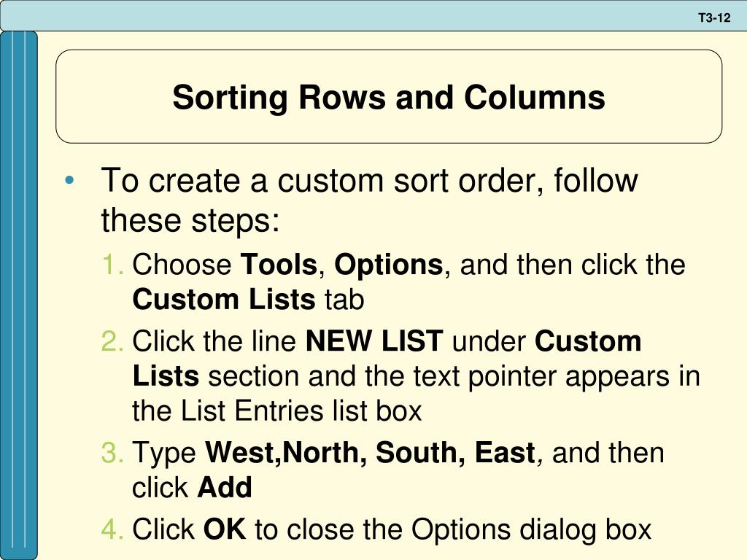The image size is (747, 560).
Task: Click the text 'these steps:'
Action: tap(190, 222)
